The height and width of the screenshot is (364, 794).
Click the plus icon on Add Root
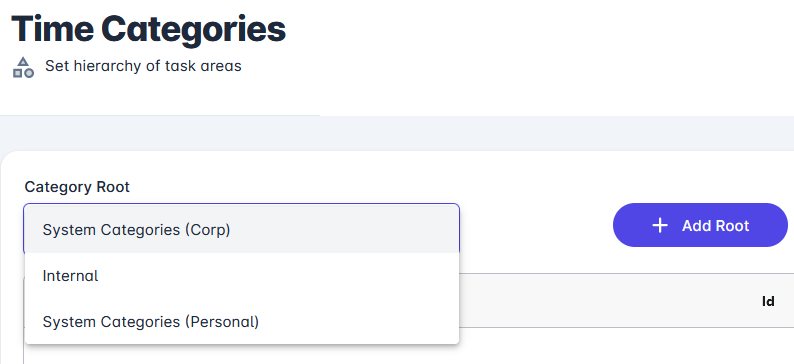[660, 225]
